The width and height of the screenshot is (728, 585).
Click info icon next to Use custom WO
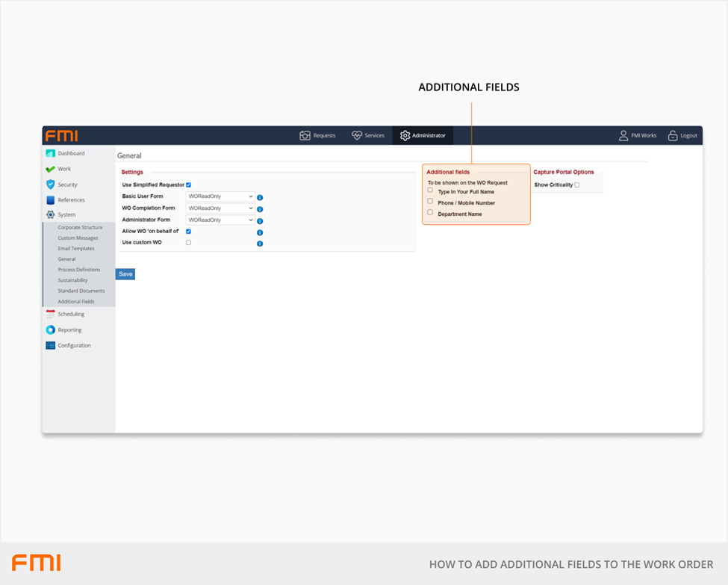(260, 244)
